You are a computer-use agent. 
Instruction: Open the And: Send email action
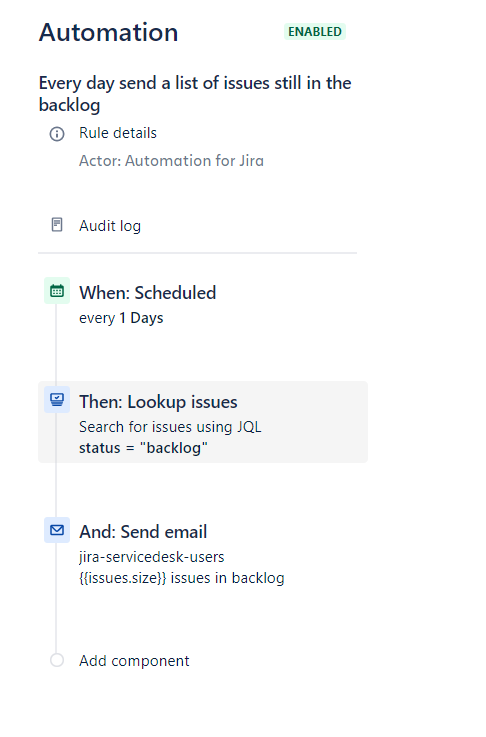pyautogui.click(x=143, y=532)
